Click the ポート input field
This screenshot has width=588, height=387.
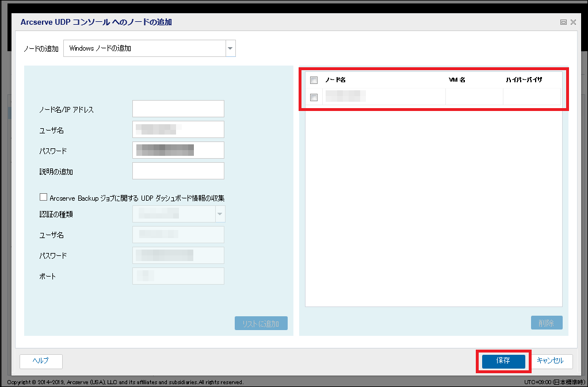[x=178, y=276]
